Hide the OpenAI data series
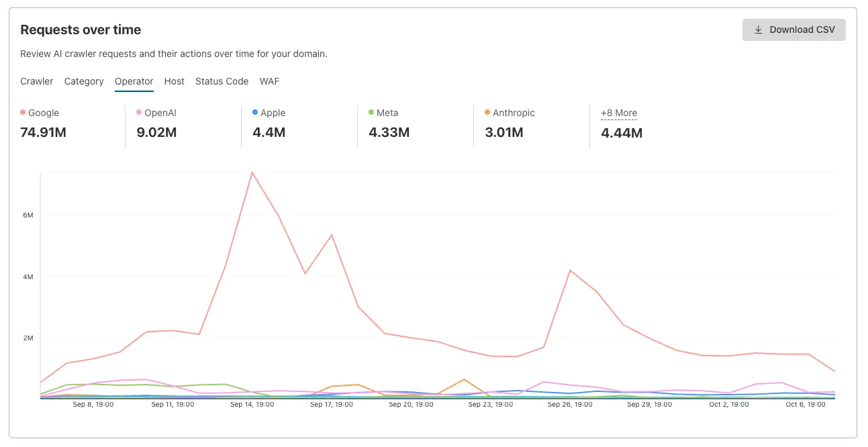868x447 pixels. 156,113
